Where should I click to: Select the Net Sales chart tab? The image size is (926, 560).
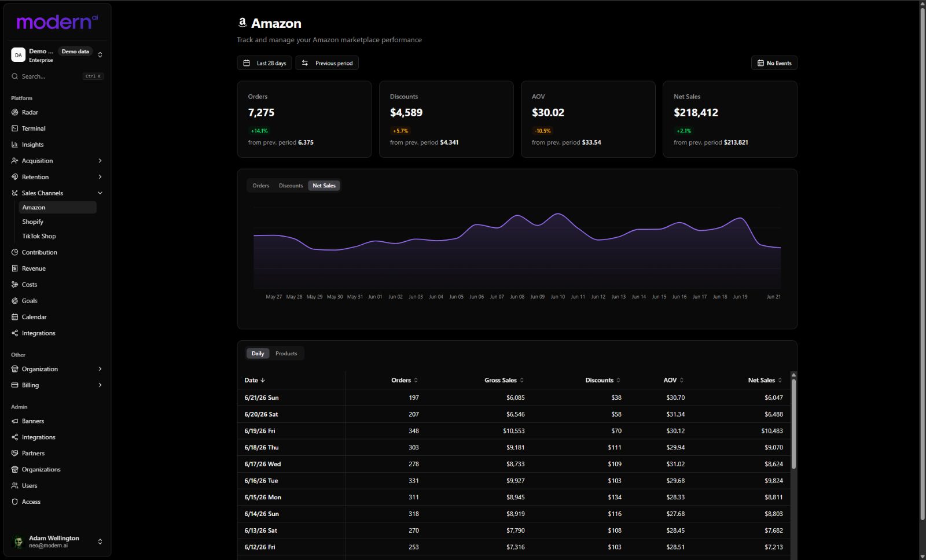click(x=324, y=186)
